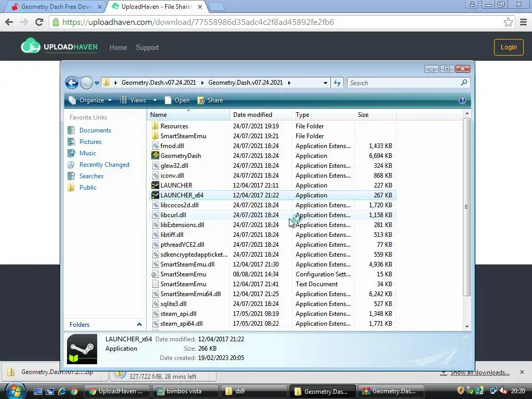Image resolution: width=532 pixels, height=399 pixels.
Task: Open Music in Favorite Links
Action: click(x=87, y=153)
